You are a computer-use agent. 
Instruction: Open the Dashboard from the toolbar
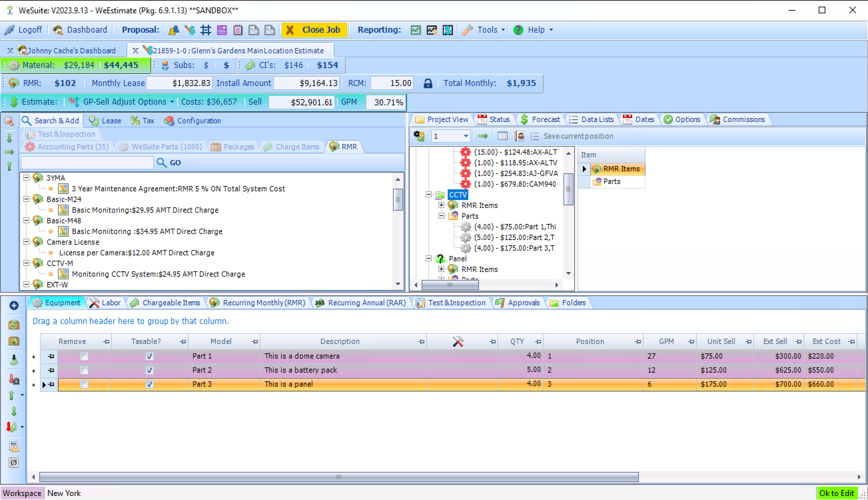coord(80,30)
